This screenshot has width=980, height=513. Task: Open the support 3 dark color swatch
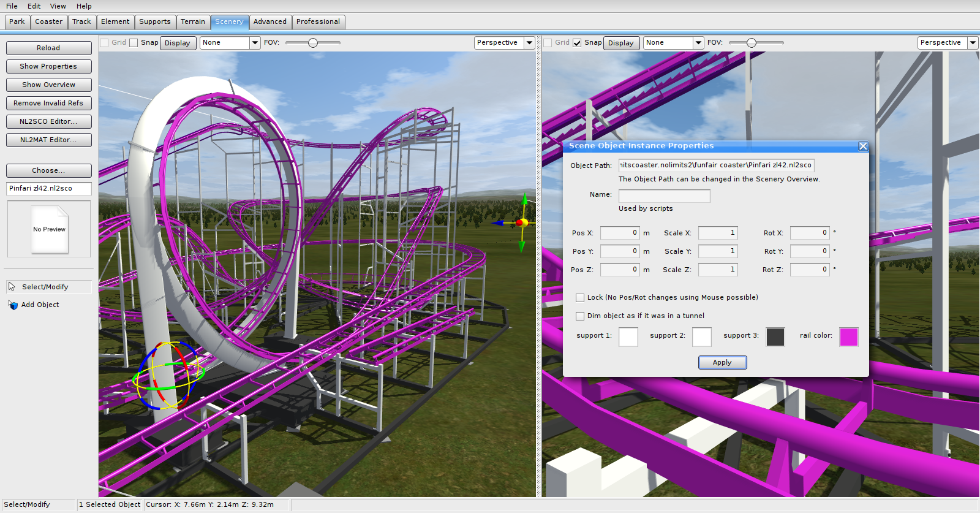775,336
